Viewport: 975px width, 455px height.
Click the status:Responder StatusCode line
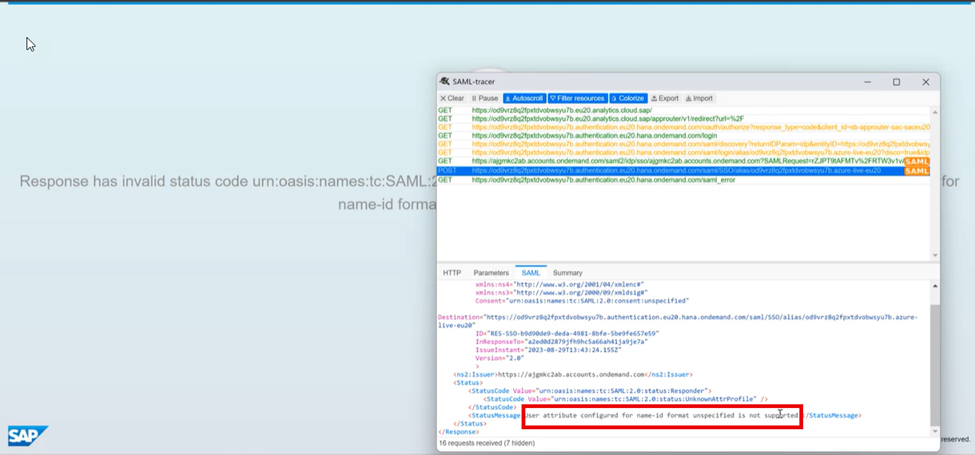coord(589,391)
